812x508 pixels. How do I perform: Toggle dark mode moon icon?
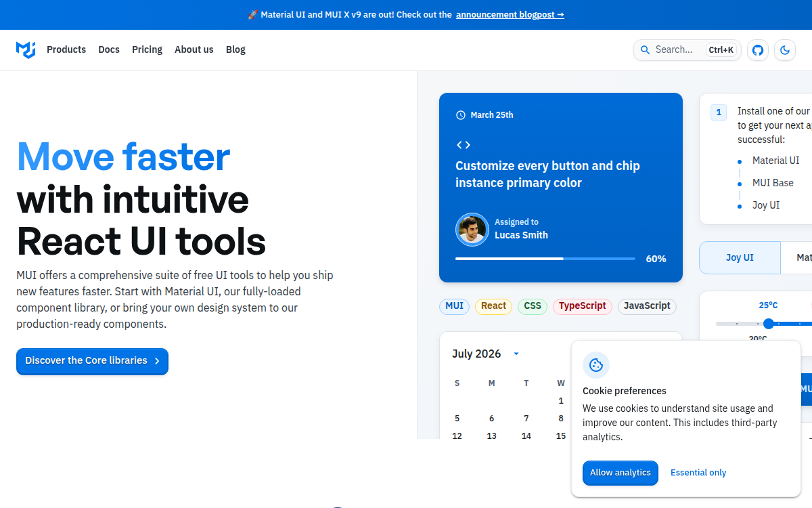785,50
